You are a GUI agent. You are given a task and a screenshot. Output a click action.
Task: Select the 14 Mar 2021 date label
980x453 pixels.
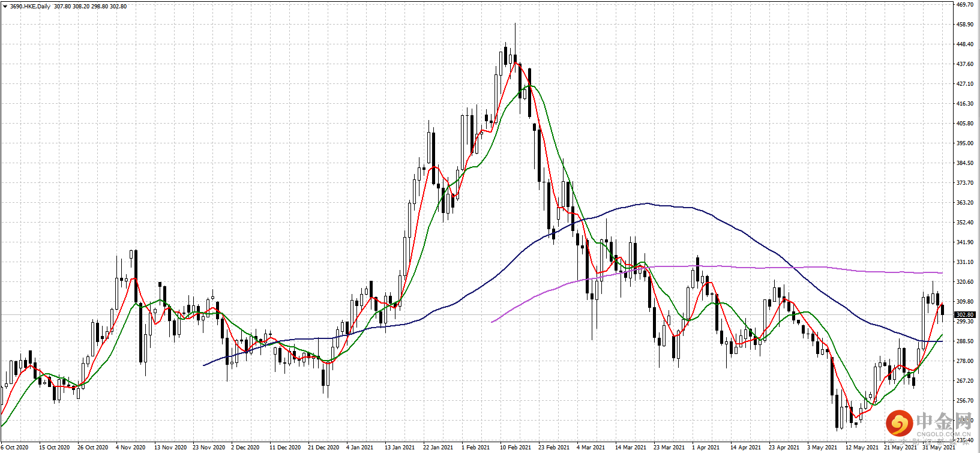pos(630,448)
